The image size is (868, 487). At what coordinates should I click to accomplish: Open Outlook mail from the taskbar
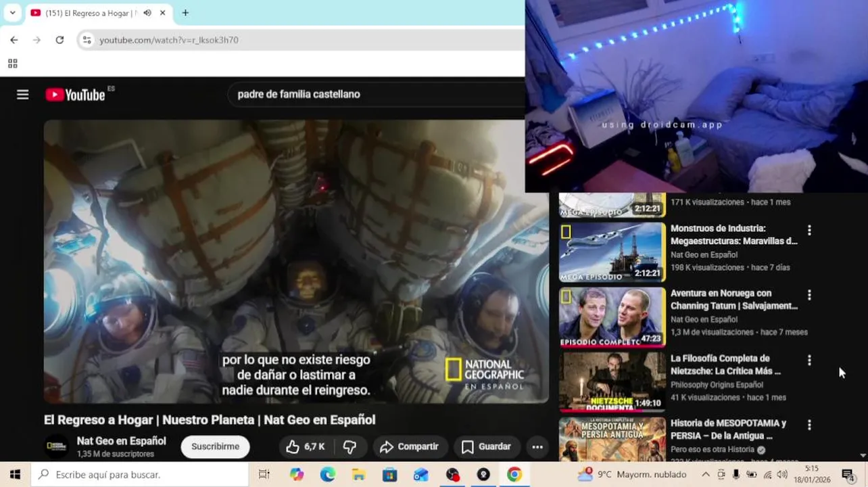tap(421, 475)
